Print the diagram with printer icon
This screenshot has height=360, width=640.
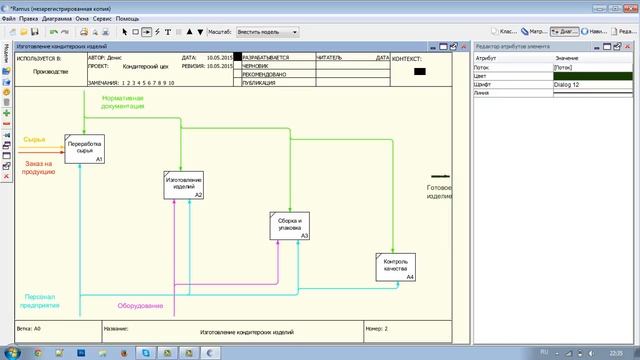(84, 32)
